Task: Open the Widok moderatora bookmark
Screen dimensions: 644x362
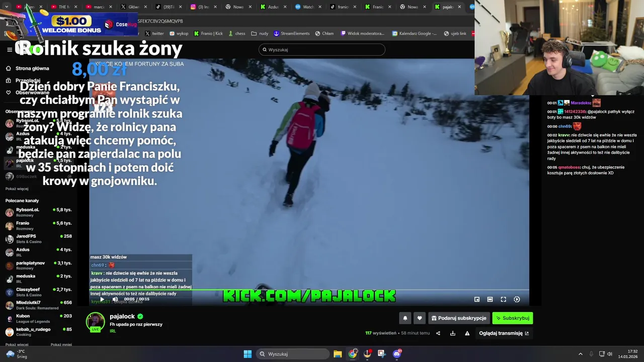Action: coord(362,34)
